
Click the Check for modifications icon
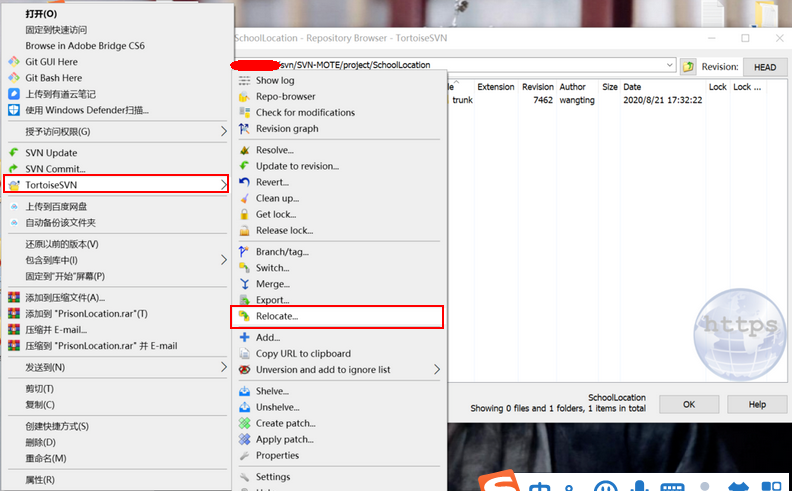point(244,113)
